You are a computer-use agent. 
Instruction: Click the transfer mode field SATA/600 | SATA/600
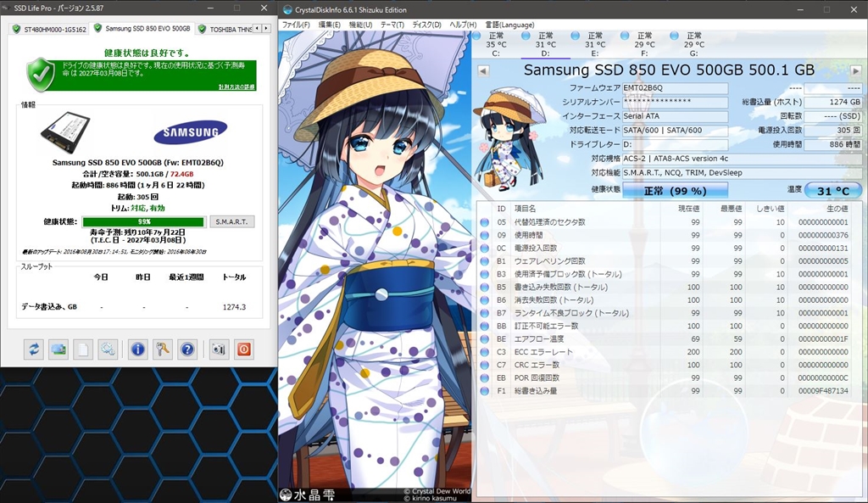click(675, 131)
